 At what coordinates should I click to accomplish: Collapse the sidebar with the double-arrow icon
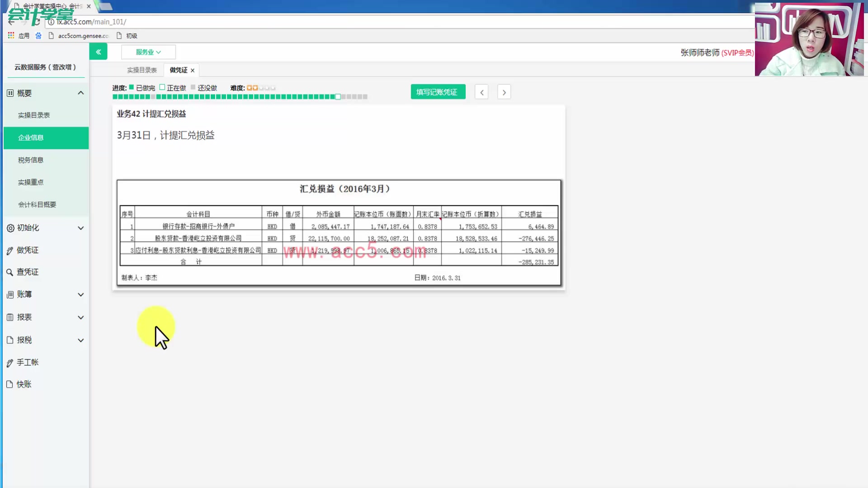click(99, 51)
